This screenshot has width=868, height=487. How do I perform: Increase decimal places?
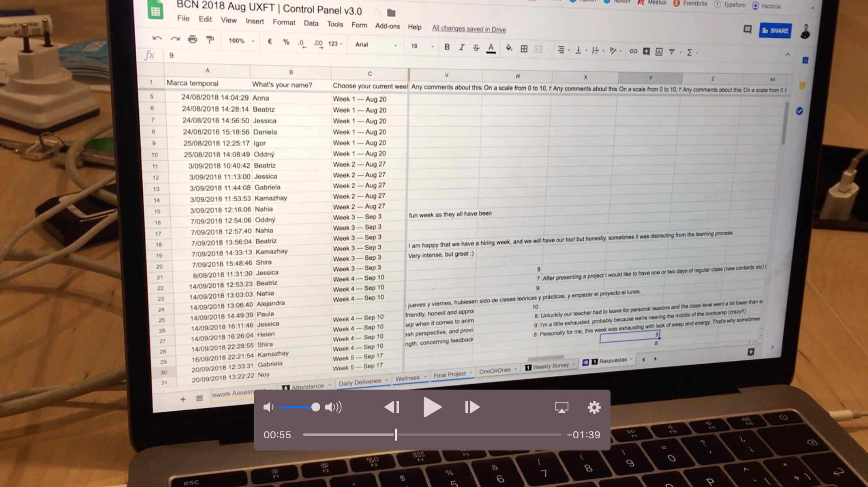pos(318,43)
